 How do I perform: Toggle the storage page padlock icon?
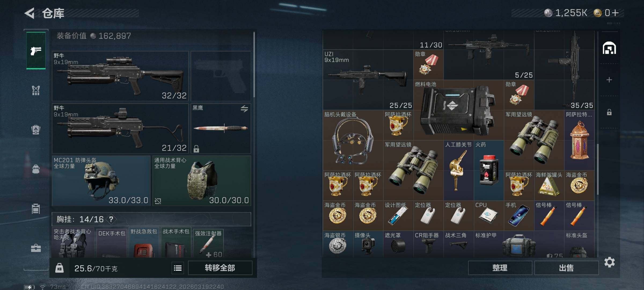click(x=609, y=112)
